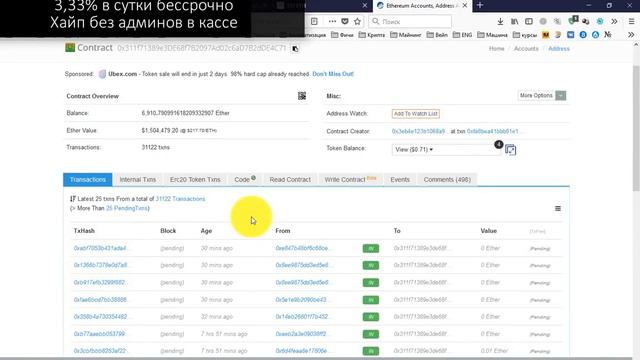Open the Машина bookmarks folder
Viewport: 640px width, 360px height.
click(492, 35)
